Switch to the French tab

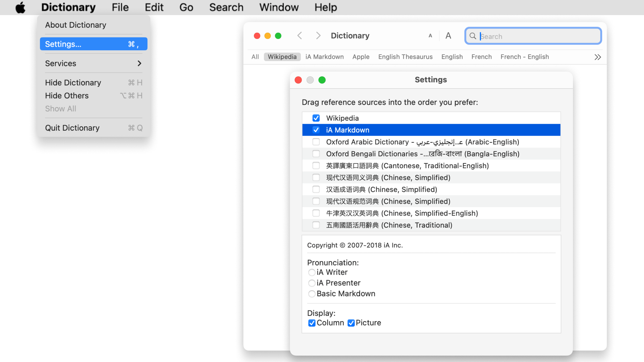coord(481,57)
